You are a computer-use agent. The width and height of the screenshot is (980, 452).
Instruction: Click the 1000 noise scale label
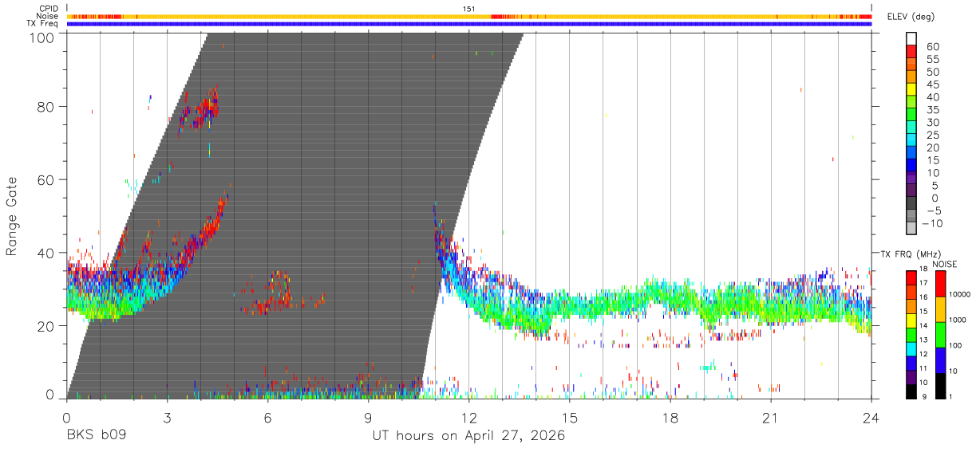pos(957,320)
